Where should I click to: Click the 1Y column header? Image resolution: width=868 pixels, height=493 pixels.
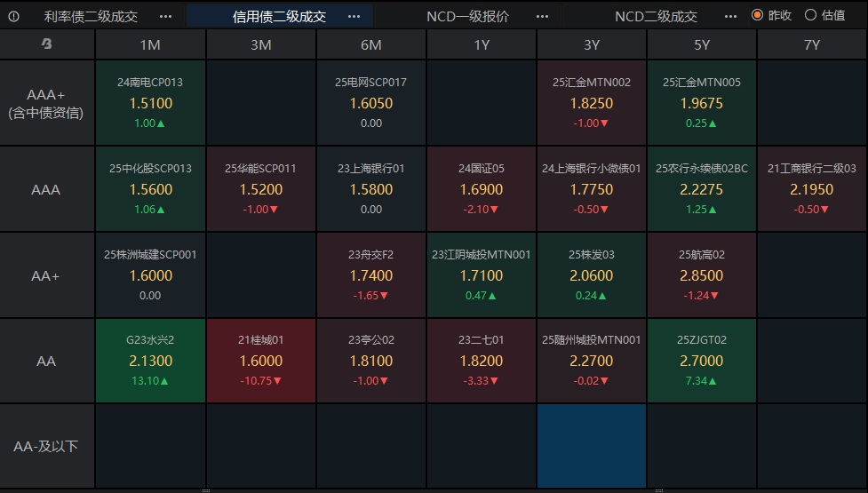482,44
